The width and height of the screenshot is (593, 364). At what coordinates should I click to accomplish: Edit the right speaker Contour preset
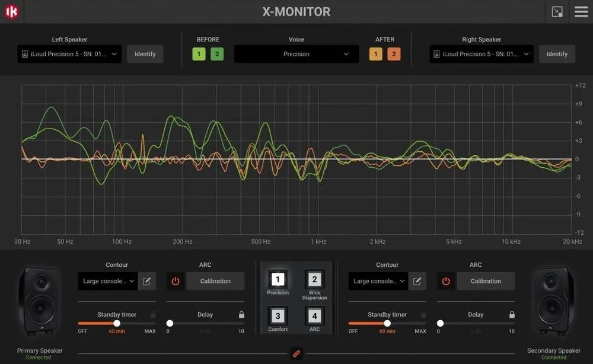pyautogui.click(x=417, y=281)
